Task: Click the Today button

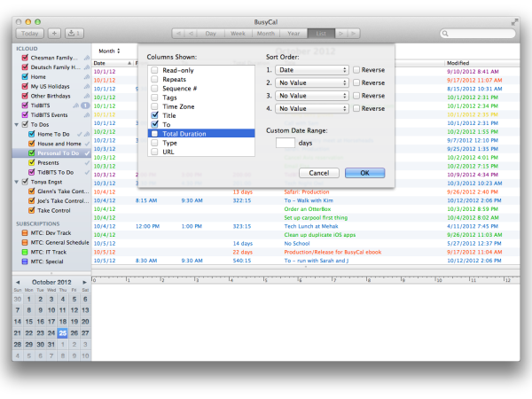Action: (30, 34)
